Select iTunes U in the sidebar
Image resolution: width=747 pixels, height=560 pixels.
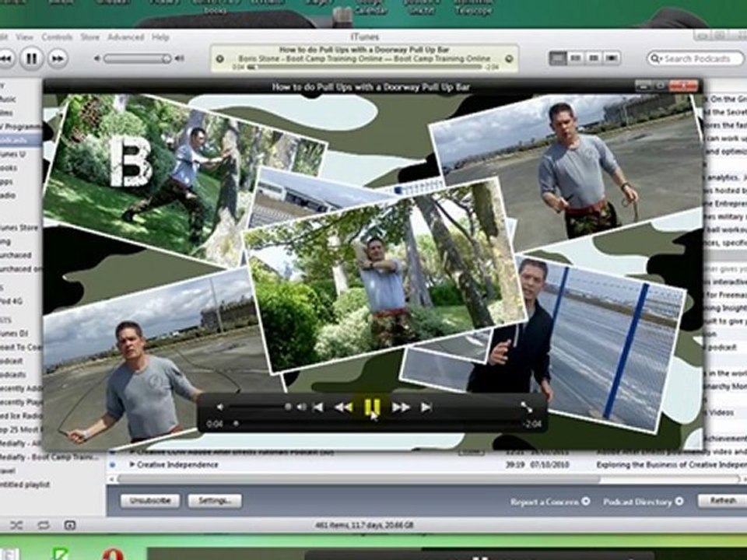(13, 154)
